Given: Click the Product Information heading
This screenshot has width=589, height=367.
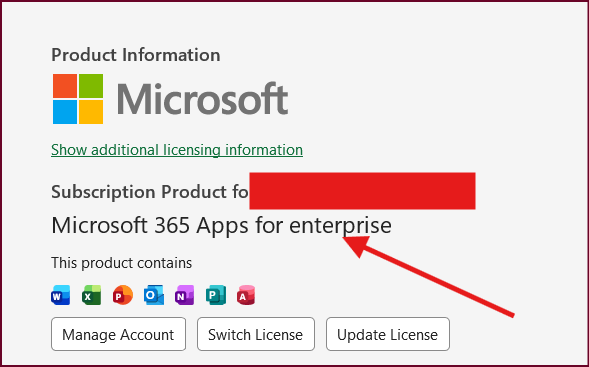Looking at the screenshot, I should [x=136, y=55].
